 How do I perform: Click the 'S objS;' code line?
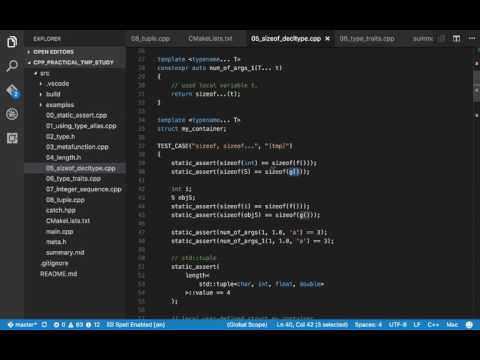[x=183, y=198]
